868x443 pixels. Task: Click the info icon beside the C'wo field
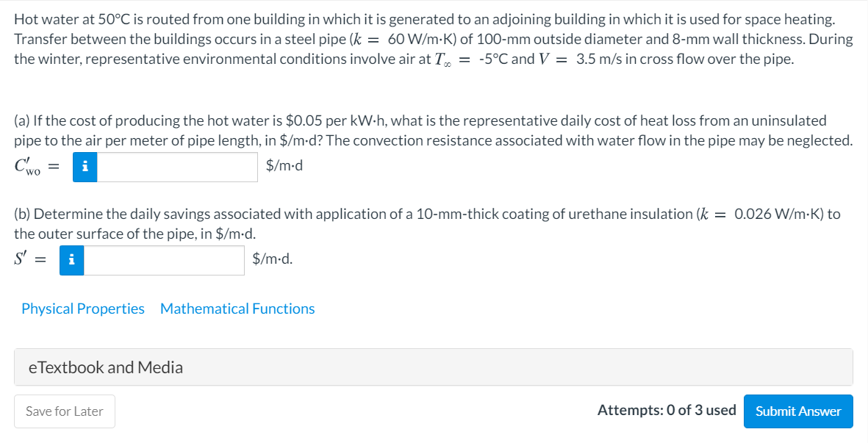[85, 167]
